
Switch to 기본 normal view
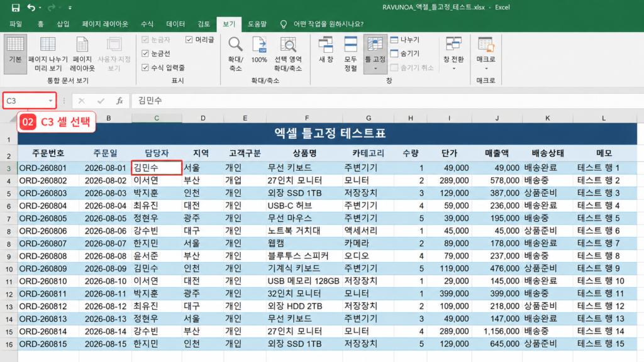tap(15, 54)
